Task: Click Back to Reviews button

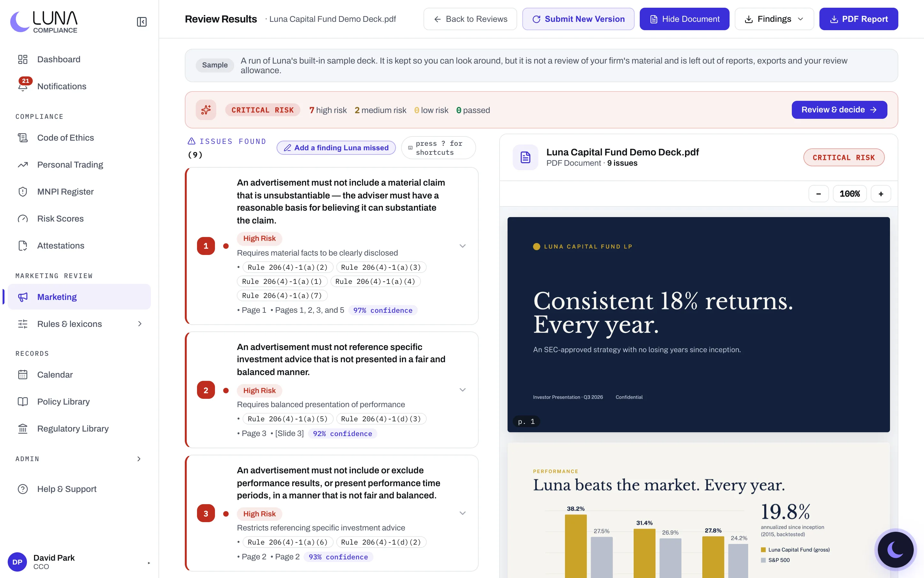Action: coord(470,19)
